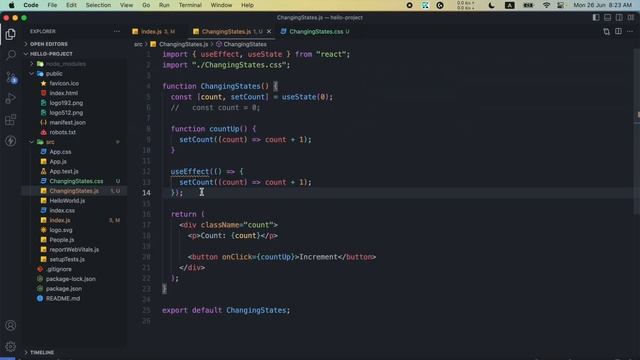Click the Wi-Fi icon in menu bar

(x=546, y=5)
